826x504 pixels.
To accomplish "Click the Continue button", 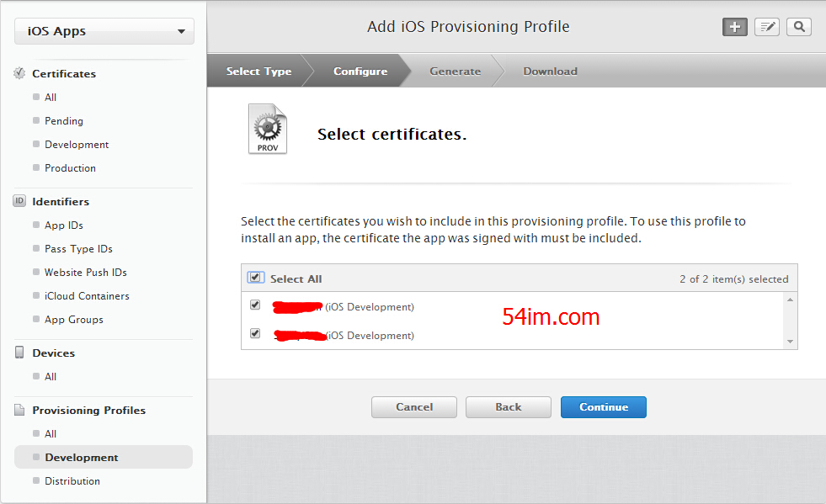I will (x=604, y=407).
